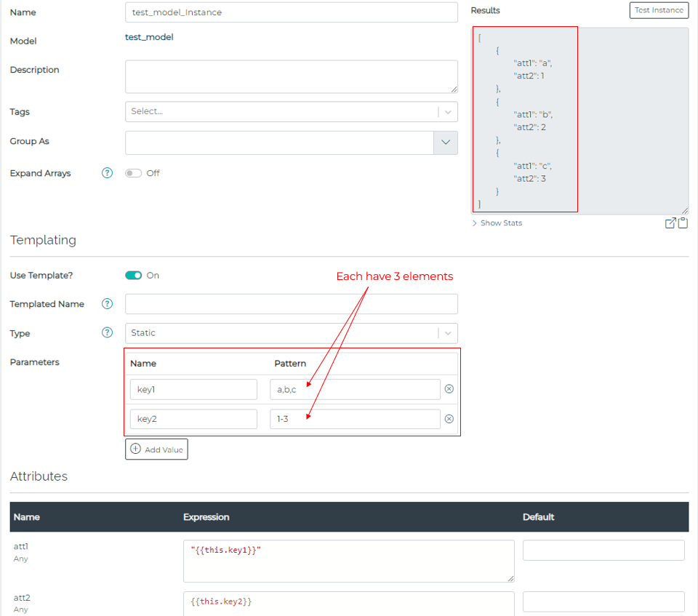
Task: Open the Type dropdown showing Static
Action: [447, 333]
